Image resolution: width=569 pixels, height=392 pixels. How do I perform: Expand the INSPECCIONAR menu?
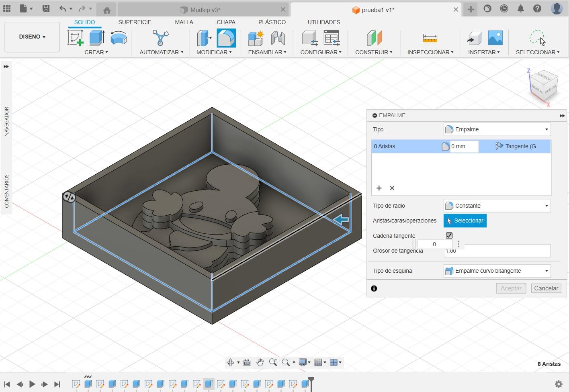(430, 52)
